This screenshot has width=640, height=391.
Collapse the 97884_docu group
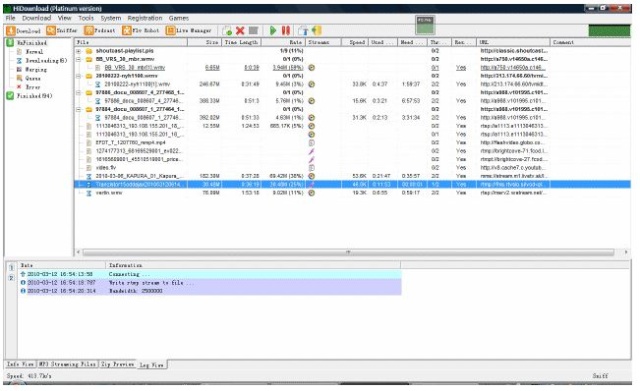tap(79, 109)
